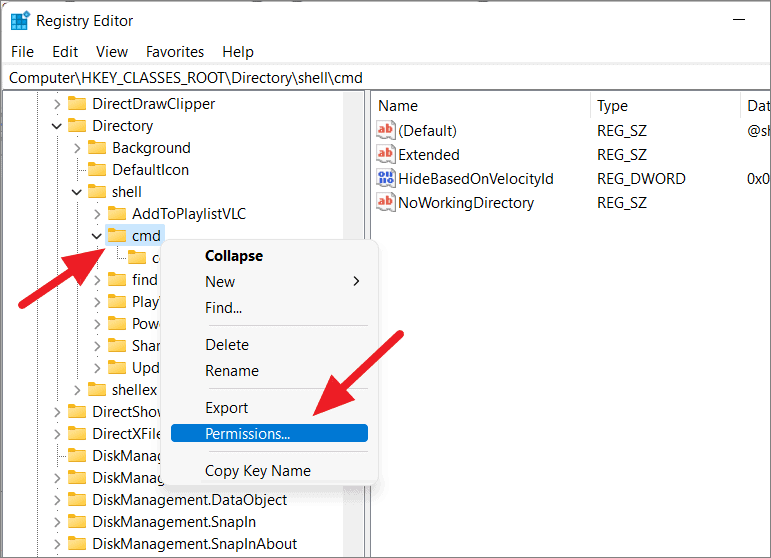Click the registry path address bar
This screenshot has height=558, width=771.
tap(386, 78)
